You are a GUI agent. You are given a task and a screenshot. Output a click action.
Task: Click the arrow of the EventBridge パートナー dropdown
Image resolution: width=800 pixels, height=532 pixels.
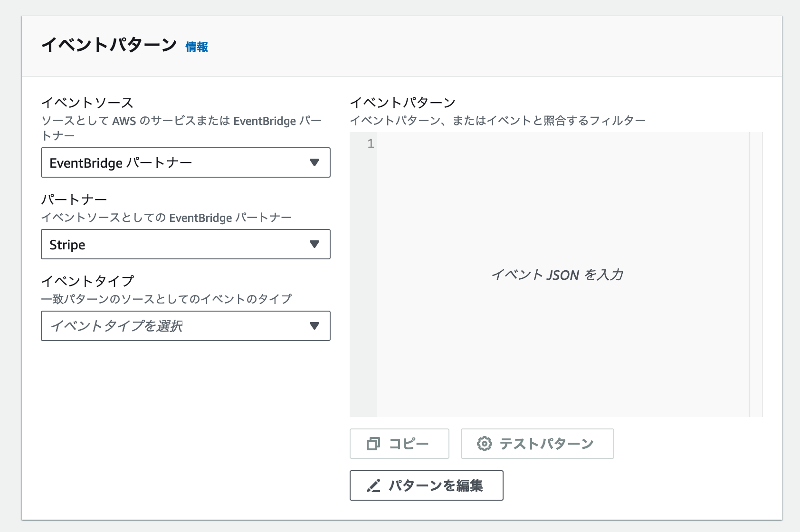[314, 162]
